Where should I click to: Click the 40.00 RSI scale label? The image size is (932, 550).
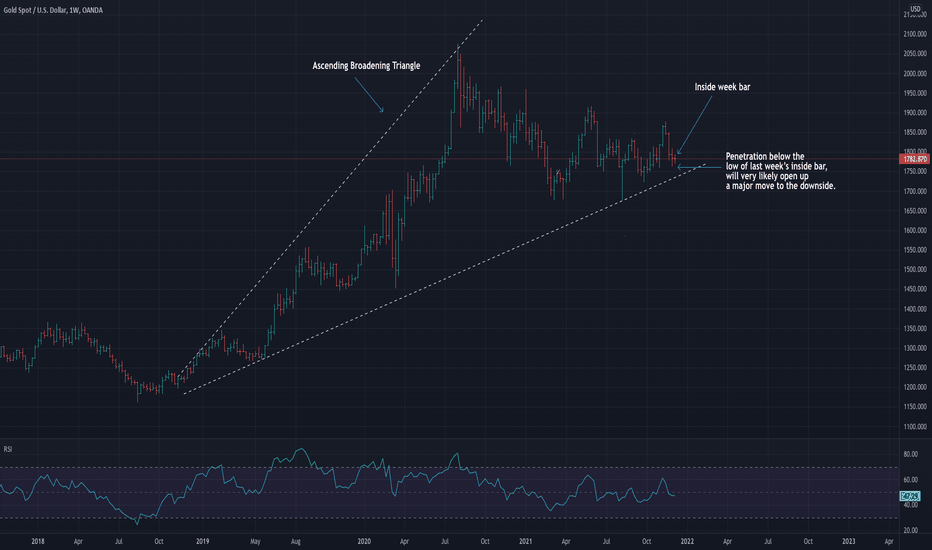coord(911,505)
